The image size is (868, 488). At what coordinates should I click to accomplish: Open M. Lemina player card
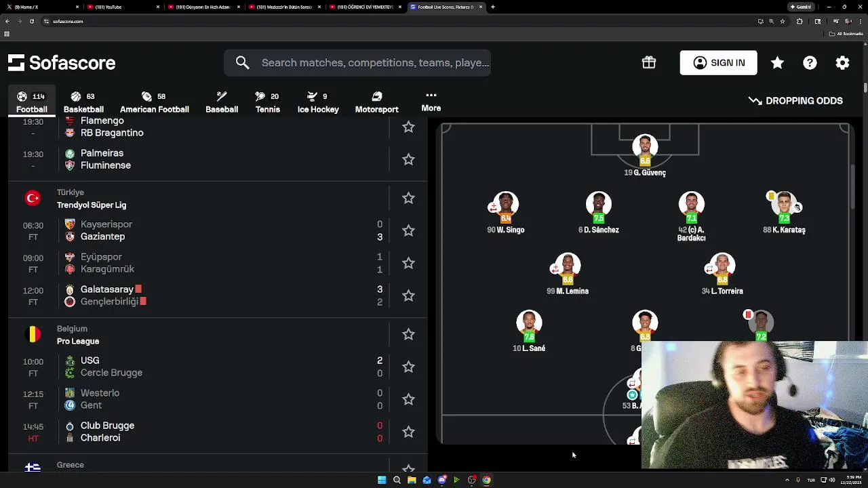pyautogui.click(x=568, y=274)
